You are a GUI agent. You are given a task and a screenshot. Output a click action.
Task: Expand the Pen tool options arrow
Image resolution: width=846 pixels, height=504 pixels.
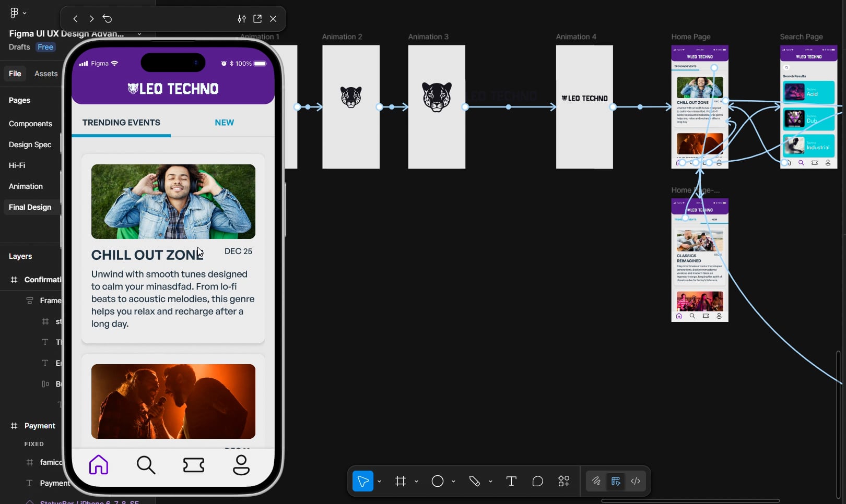pyautogui.click(x=490, y=481)
